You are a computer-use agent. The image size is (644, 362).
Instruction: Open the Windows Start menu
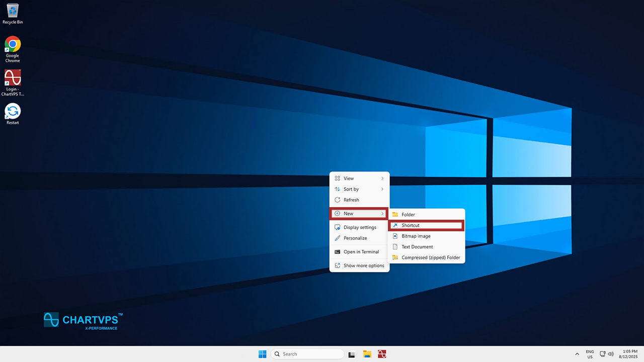click(x=262, y=354)
